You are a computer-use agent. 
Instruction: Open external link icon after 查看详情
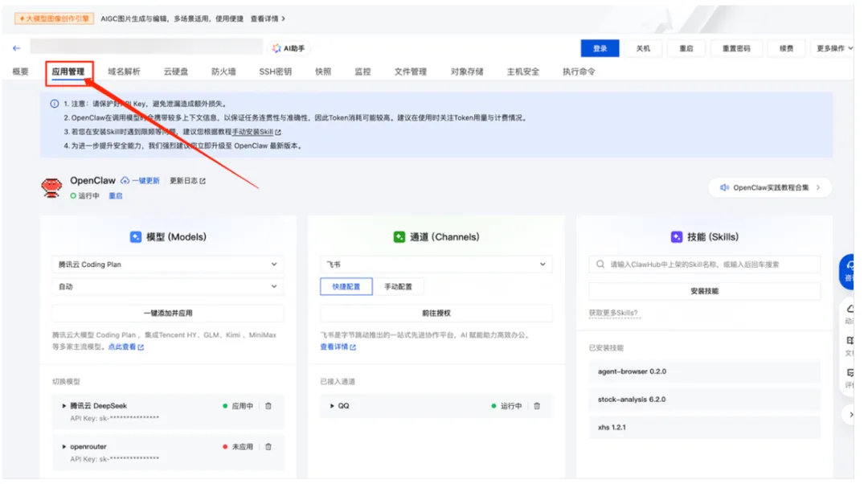coord(353,347)
